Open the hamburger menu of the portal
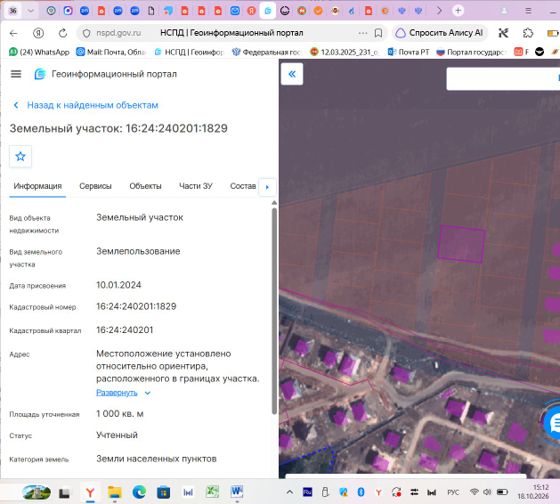 (16, 74)
